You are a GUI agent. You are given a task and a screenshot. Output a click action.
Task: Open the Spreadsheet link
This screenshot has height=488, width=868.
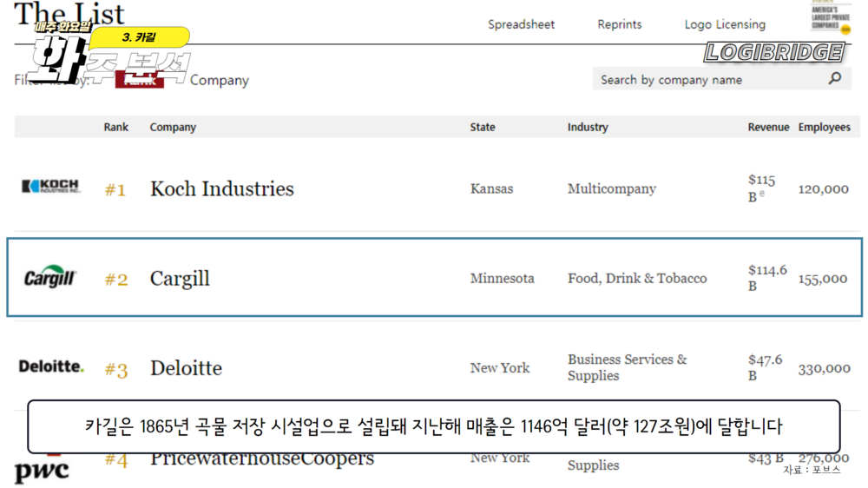point(521,24)
